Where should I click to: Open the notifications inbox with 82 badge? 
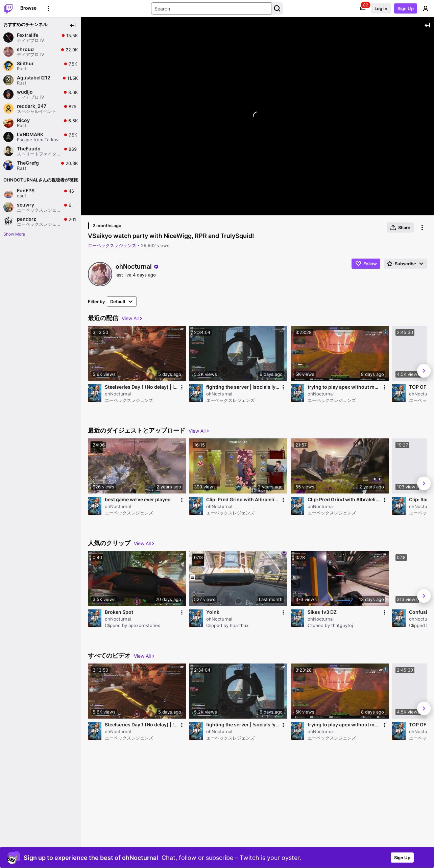[363, 8]
